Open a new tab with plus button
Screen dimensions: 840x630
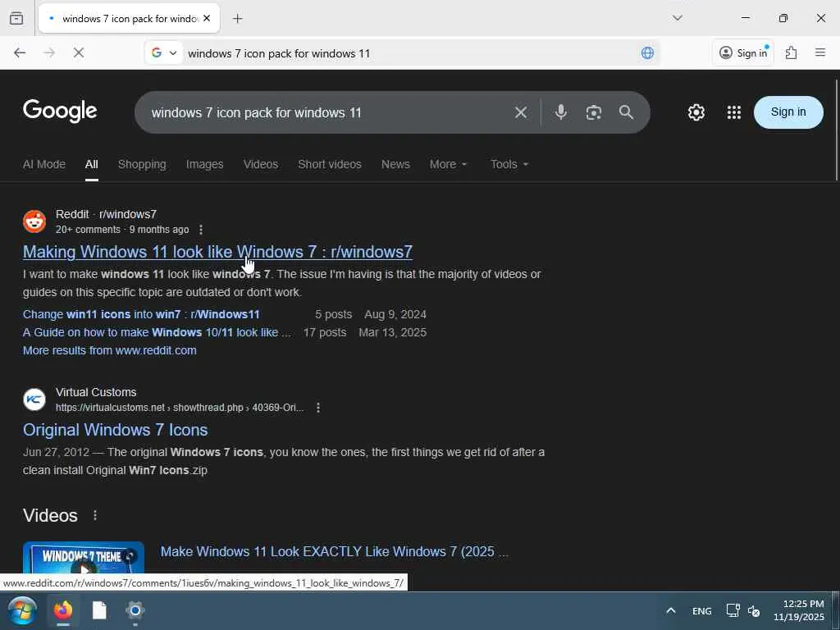click(237, 18)
